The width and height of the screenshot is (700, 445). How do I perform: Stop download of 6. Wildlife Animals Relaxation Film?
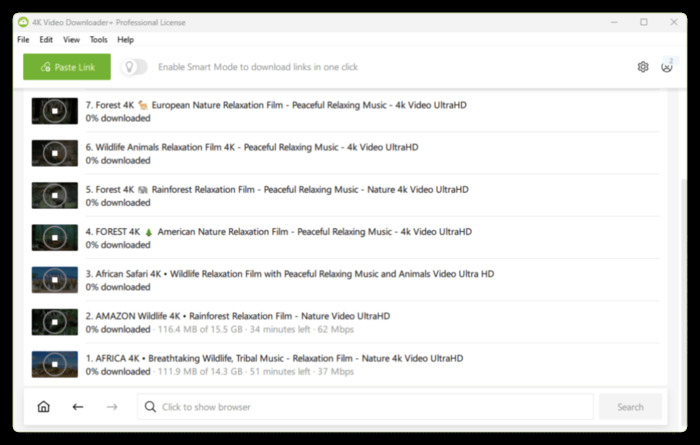click(x=54, y=153)
